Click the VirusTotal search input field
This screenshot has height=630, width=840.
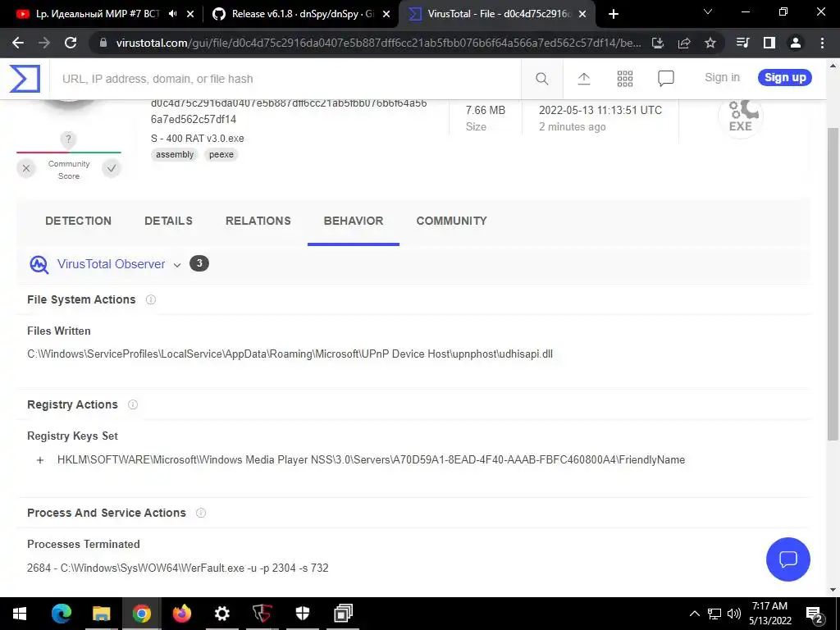point(285,79)
